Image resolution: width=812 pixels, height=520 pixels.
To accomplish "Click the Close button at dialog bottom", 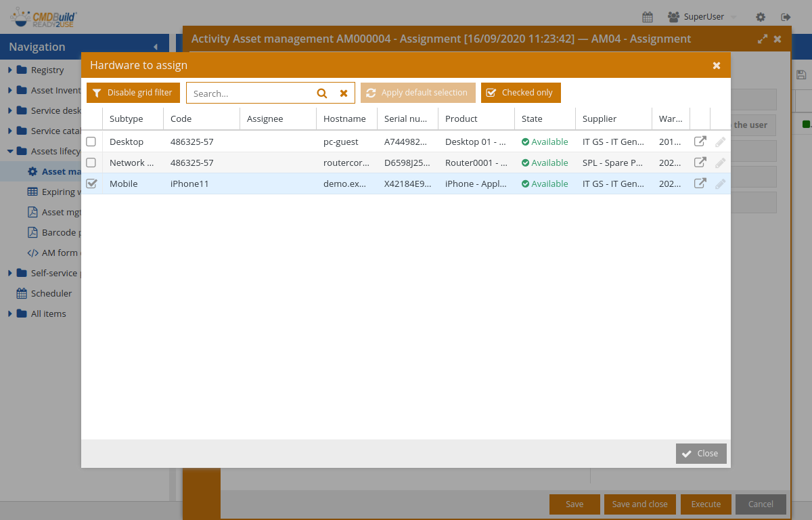I will click(700, 454).
